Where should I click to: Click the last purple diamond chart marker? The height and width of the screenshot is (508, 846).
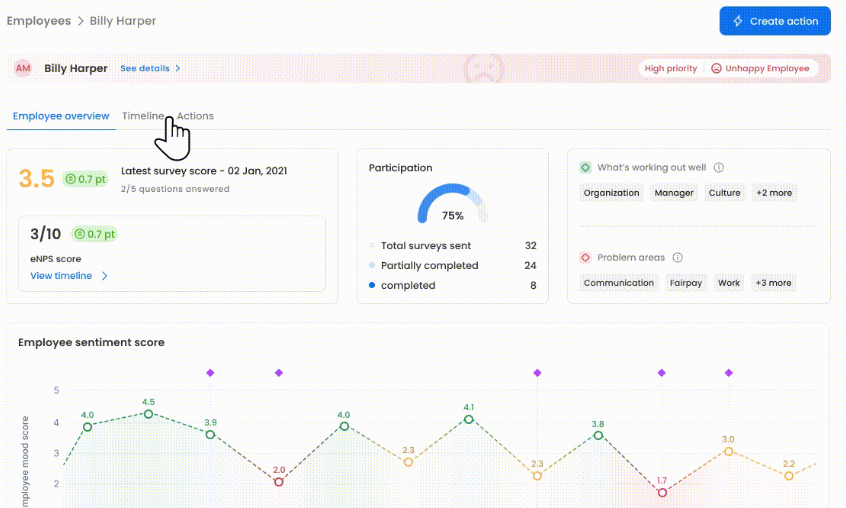coord(729,373)
